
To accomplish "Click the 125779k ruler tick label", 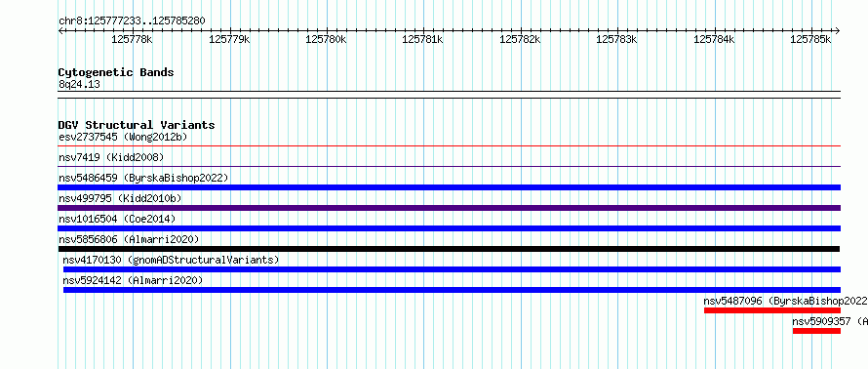I will pos(229,39).
